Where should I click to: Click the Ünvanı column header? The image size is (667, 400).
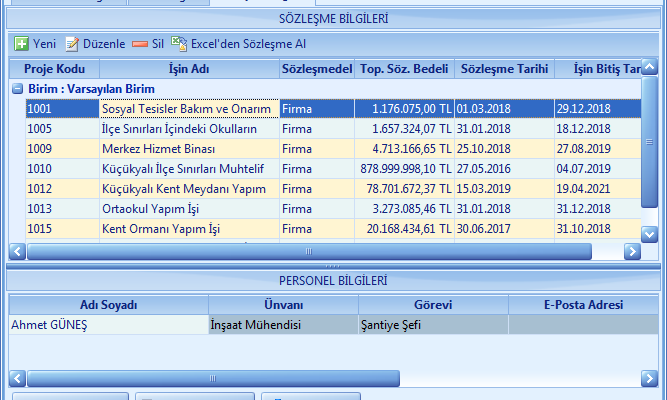pyautogui.click(x=283, y=304)
